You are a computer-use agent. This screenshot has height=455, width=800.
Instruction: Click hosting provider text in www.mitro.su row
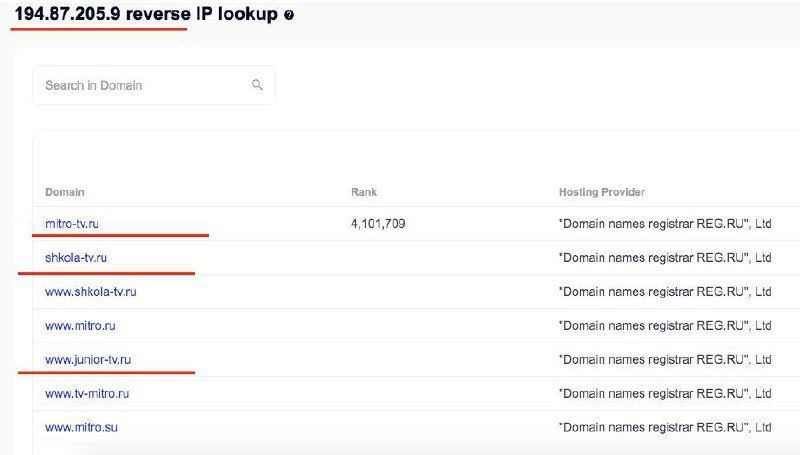tap(665, 427)
